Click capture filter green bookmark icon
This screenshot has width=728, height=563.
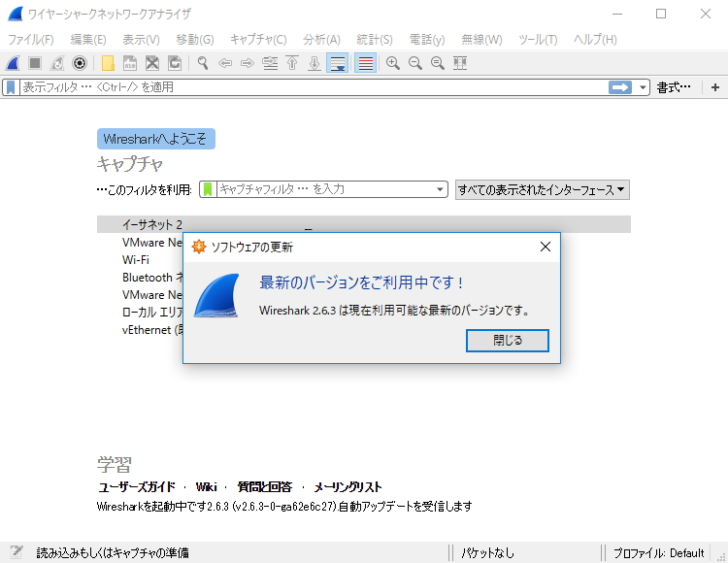(208, 189)
